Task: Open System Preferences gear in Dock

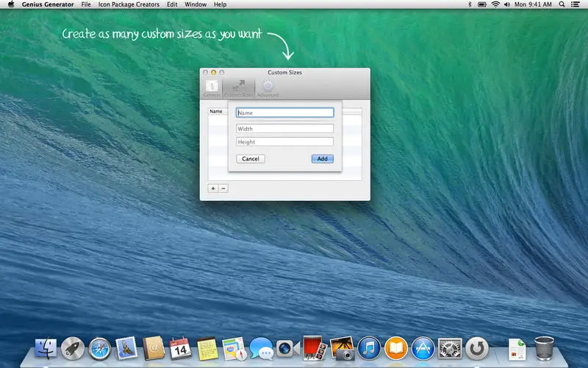Action: [450, 348]
